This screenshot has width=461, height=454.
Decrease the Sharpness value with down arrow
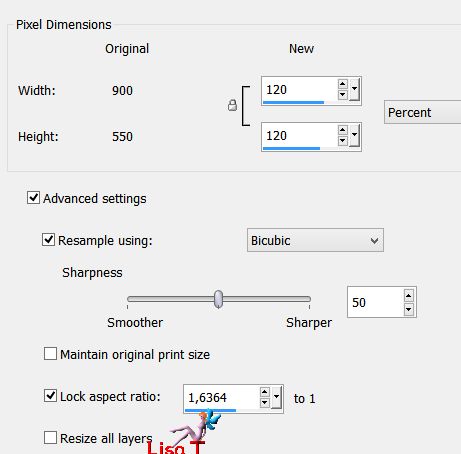pos(409,309)
